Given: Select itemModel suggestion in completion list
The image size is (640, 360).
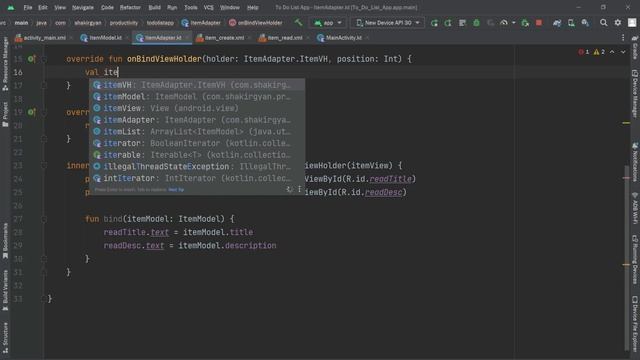Looking at the screenshot, I should 197,97.
